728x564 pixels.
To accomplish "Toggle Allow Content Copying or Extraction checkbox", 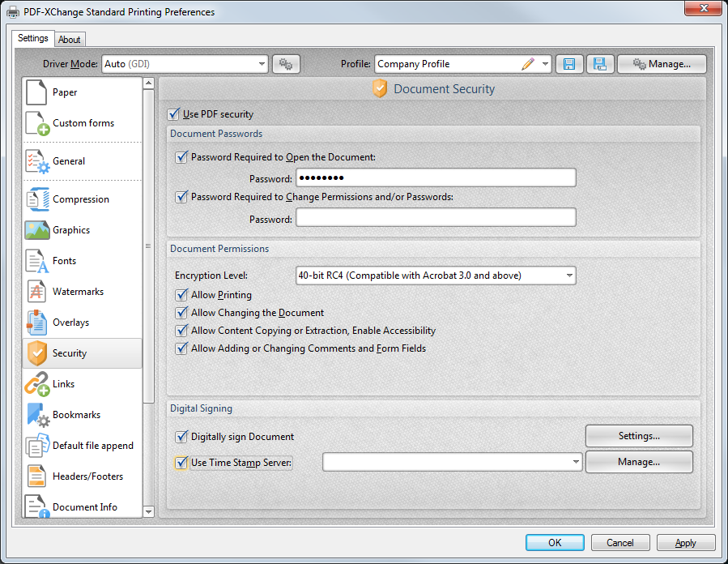I will [181, 331].
